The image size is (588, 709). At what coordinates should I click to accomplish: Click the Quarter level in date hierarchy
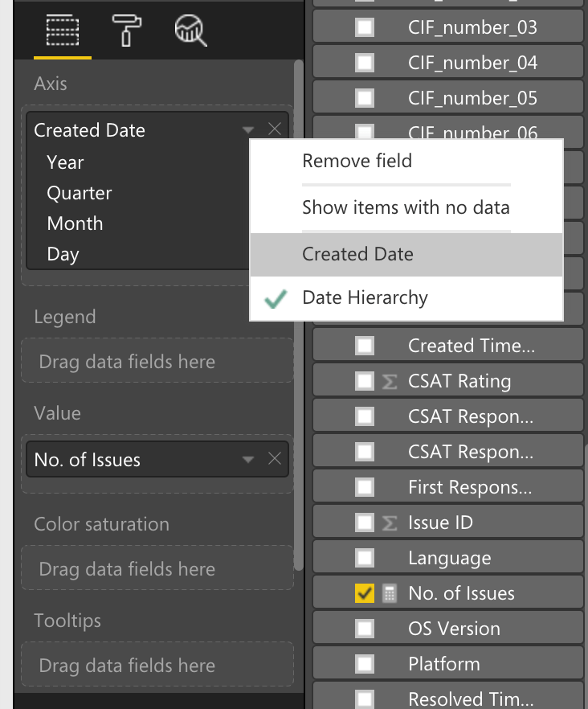coord(80,194)
